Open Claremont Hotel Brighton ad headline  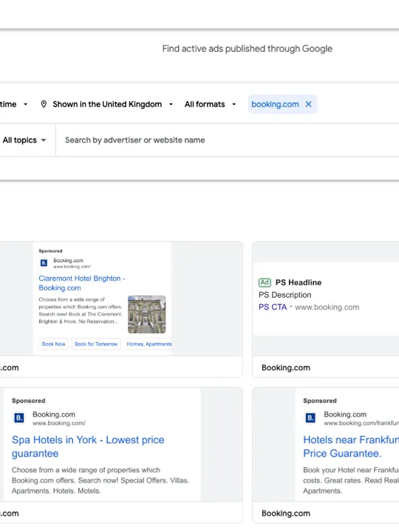tap(82, 283)
